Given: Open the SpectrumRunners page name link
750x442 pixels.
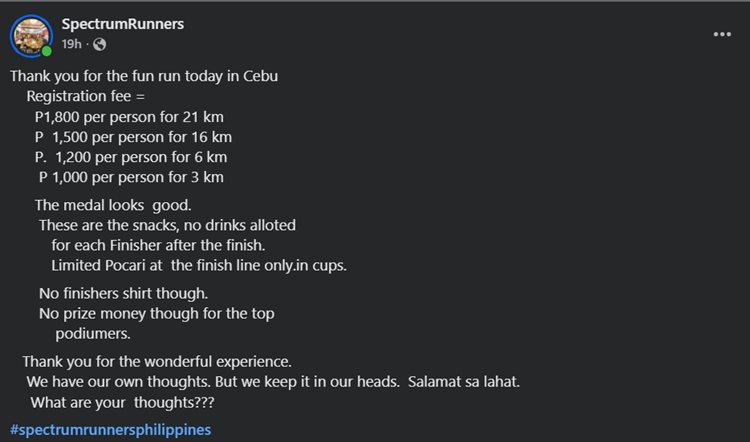Looking at the screenshot, I should pos(122,23).
